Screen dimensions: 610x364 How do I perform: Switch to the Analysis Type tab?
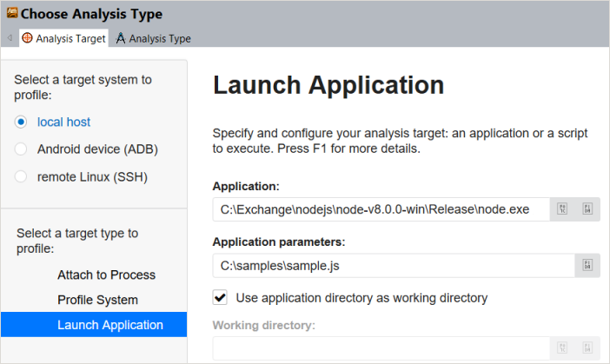click(x=154, y=38)
